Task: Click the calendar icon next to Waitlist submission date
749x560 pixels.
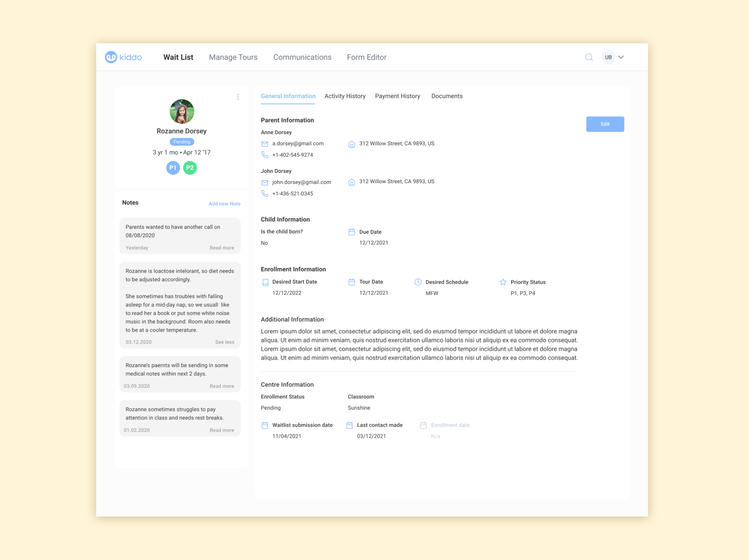Action: click(265, 425)
